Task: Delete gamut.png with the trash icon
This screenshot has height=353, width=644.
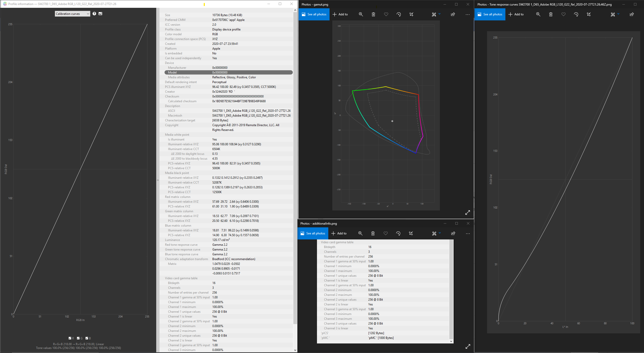Action: 373,14
